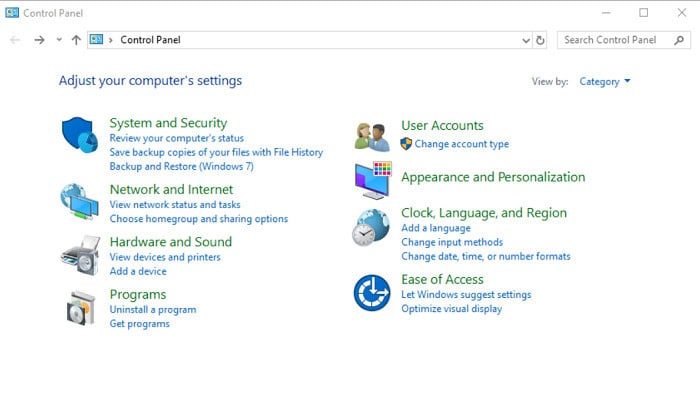
Task: Click the Search Control Panel field
Action: [624, 40]
